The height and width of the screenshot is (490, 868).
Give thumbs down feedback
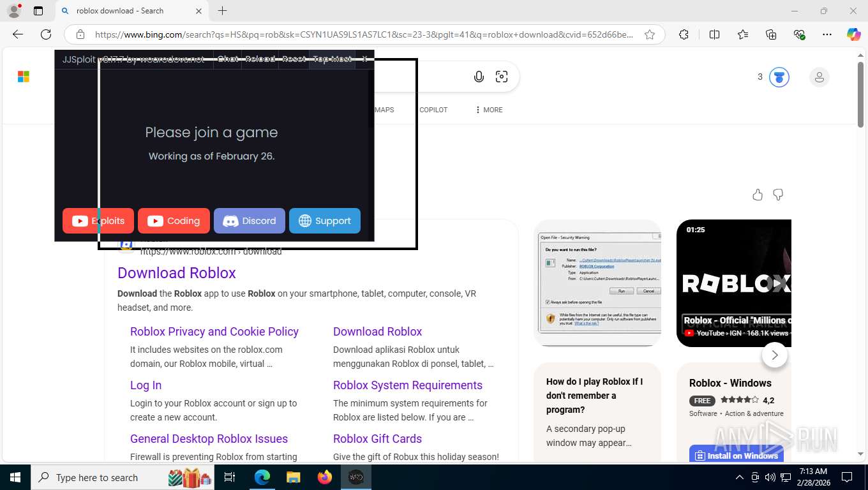778,195
